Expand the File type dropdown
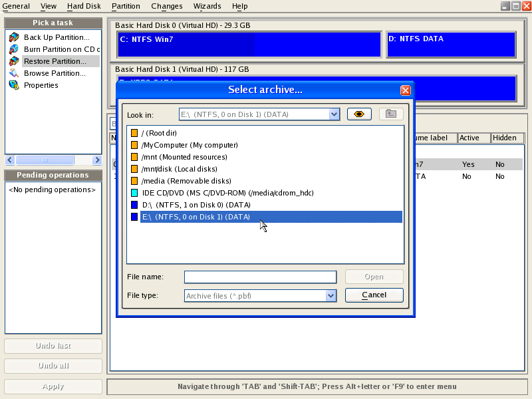This screenshot has width=532, height=399. coord(331,296)
